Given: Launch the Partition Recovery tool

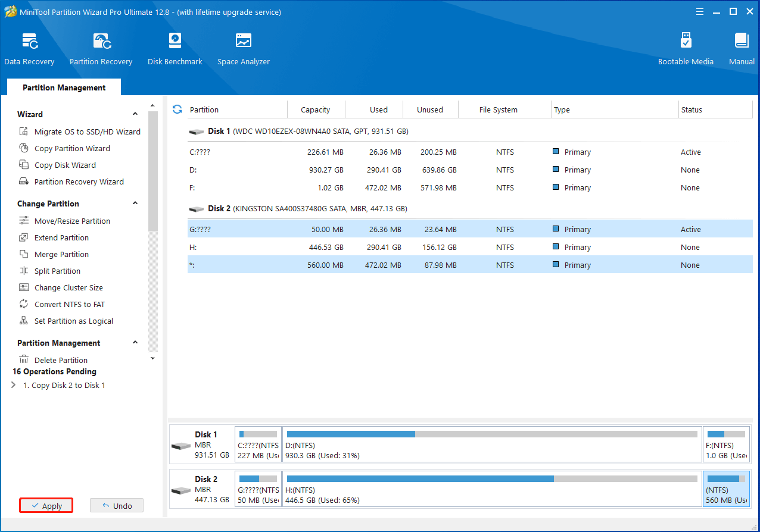Looking at the screenshot, I should tap(101, 49).
